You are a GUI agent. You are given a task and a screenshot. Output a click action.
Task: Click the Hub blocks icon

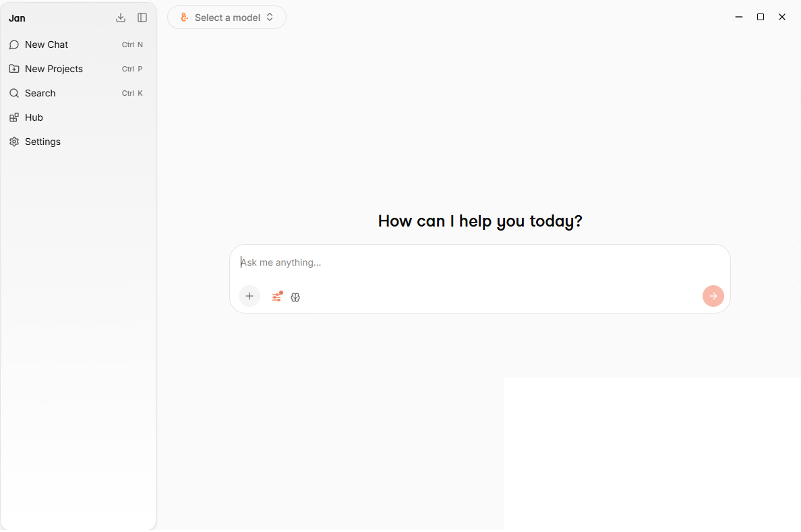click(x=14, y=117)
